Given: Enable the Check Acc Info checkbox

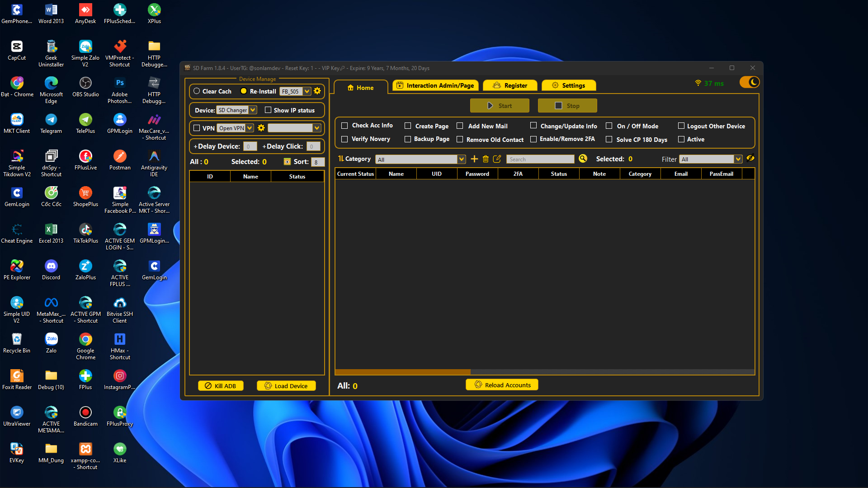Looking at the screenshot, I should tap(344, 126).
